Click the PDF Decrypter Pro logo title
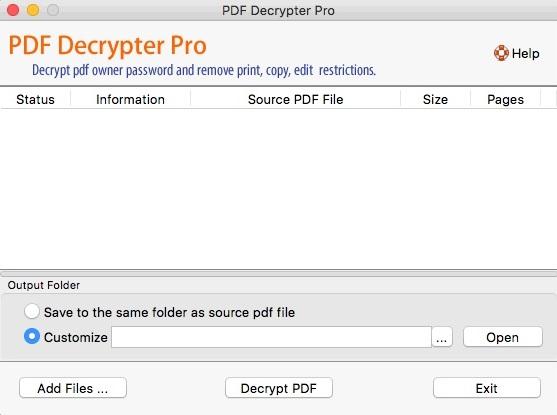Screen dimensions: 557x415 pos(107,45)
